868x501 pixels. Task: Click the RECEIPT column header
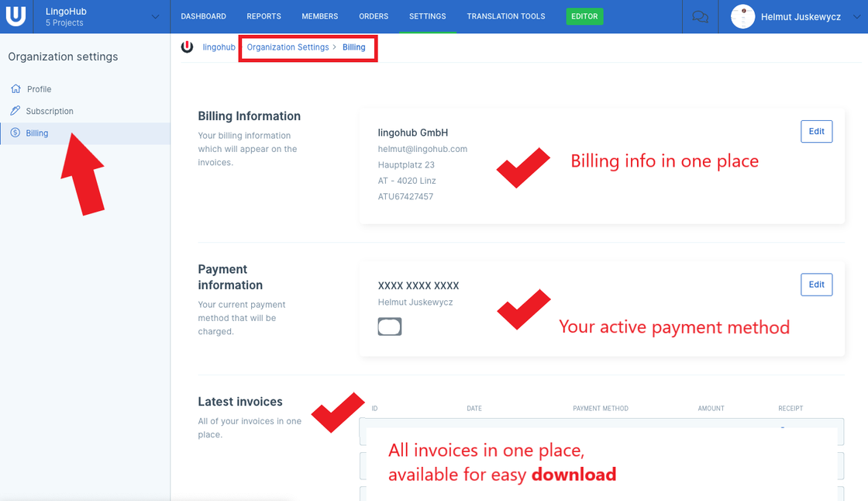point(790,409)
